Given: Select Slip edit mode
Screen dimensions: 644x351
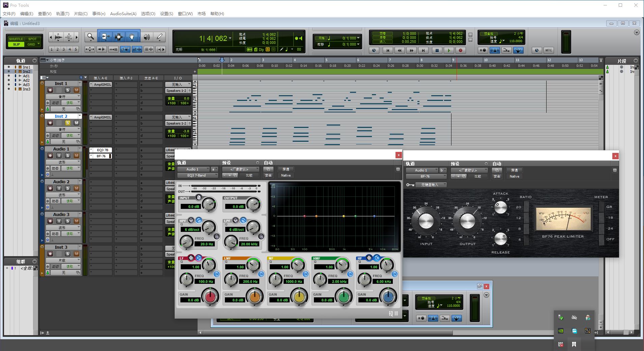Looking at the screenshot, I should (x=16, y=44).
